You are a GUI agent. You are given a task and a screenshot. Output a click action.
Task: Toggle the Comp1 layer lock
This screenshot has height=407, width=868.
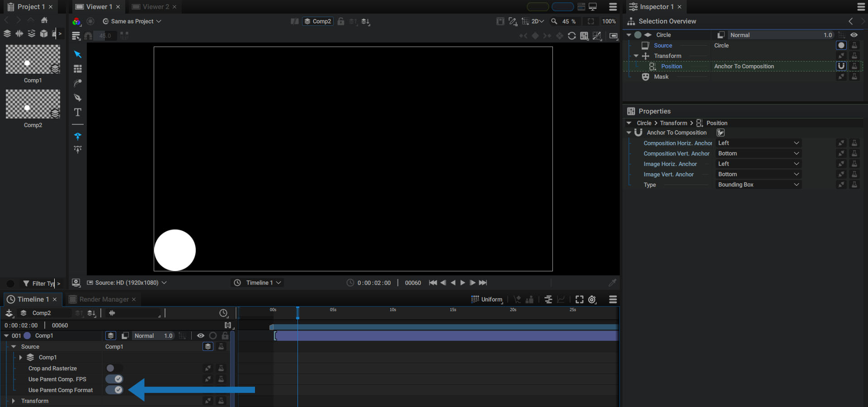click(x=225, y=336)
